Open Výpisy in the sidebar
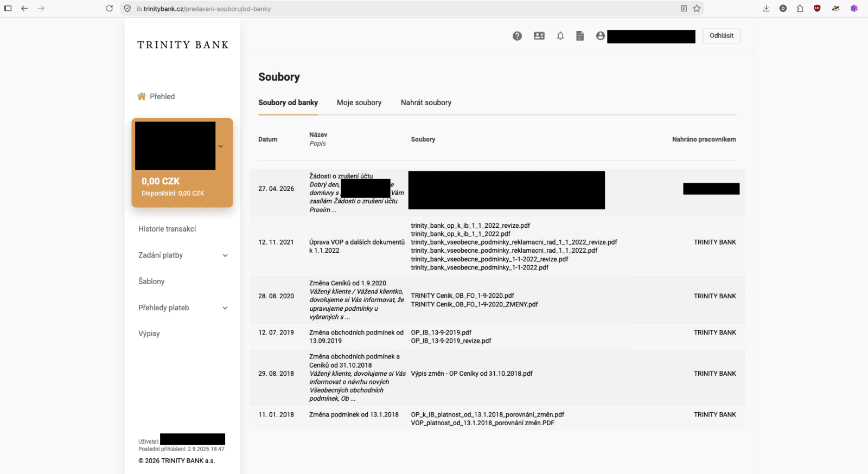This screenshot has height=474, width=868. [149, 334]
